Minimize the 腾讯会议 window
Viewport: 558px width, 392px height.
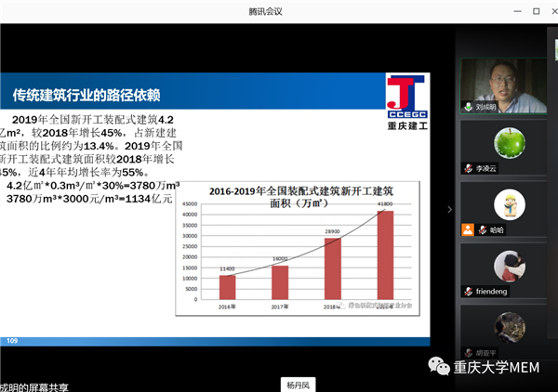coord(518,11)
